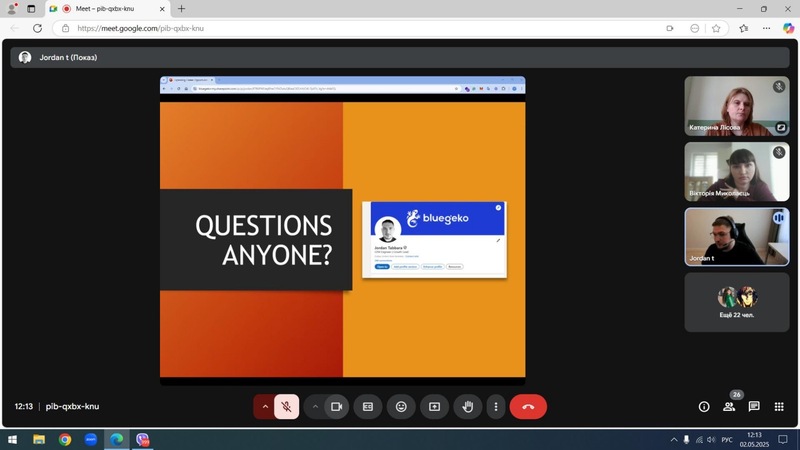This screenshot has width=800, height=450.
Task: Open meeting details info icon
Action: [x=704, y=407]
